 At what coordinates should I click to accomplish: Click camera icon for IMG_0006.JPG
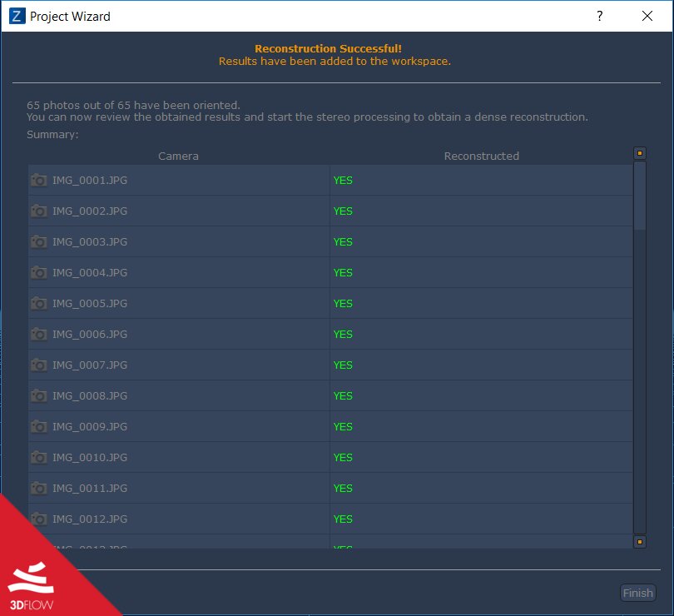(x=38, y=334)
